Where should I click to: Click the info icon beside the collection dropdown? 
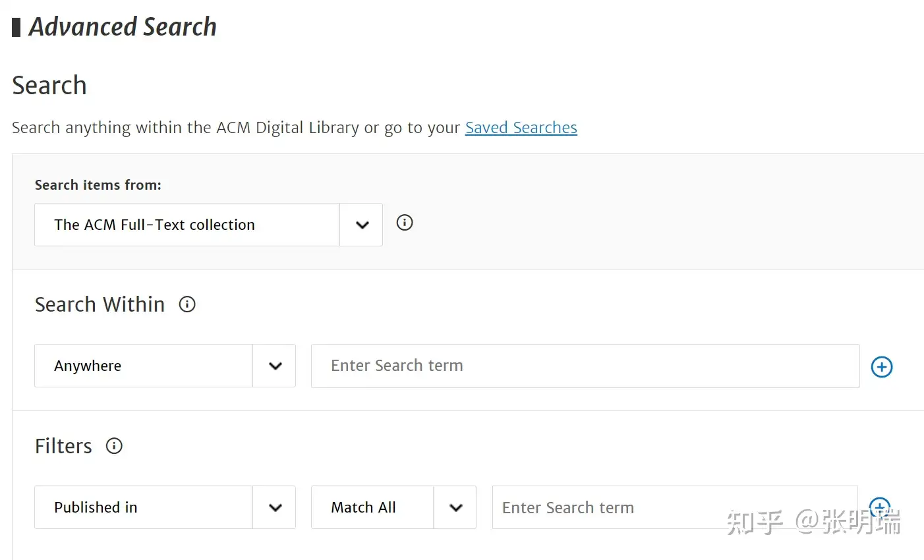point(405,223)
